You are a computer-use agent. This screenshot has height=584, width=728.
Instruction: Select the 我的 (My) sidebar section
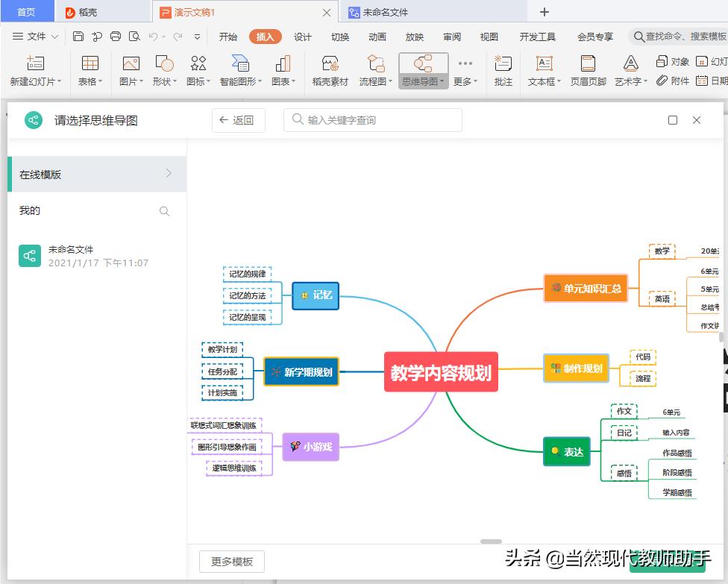coord(28,210)
